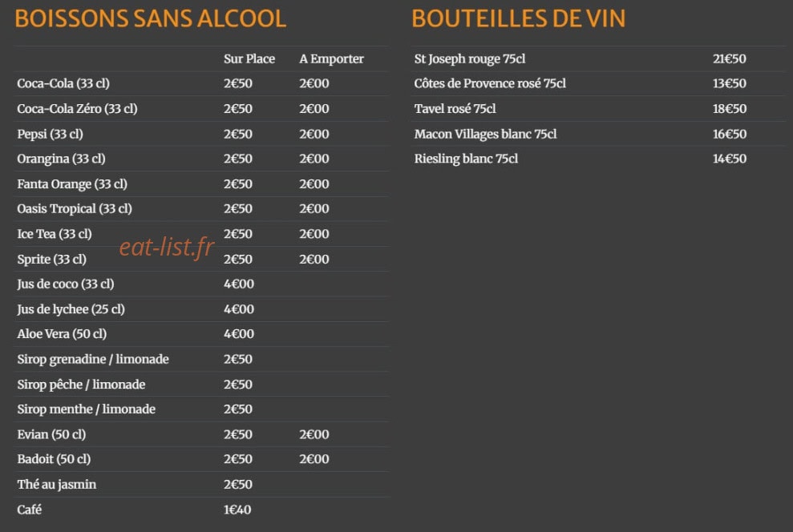Click the Tavel rosé price 18€50

click(730, 109)
